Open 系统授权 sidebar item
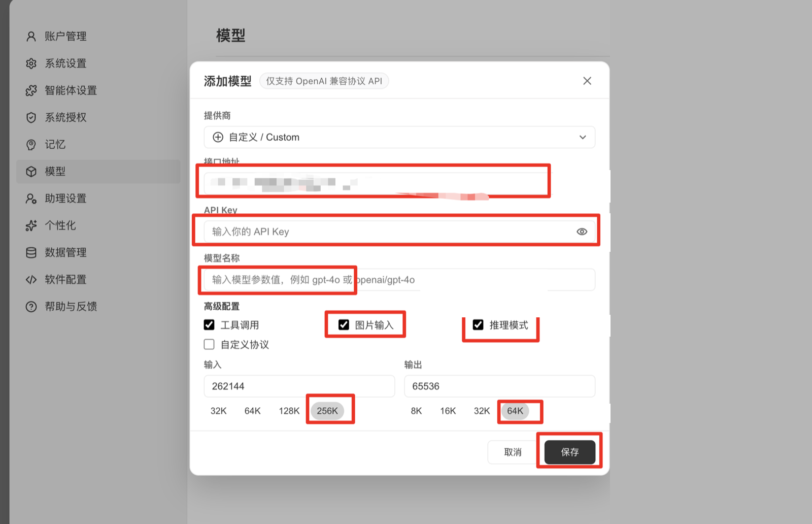812x524 pixels. point(98,118)
